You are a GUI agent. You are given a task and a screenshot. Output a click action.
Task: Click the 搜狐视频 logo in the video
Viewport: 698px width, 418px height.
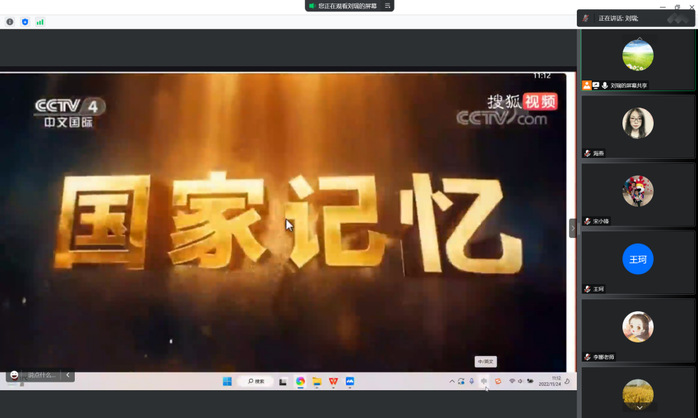(x=521, y=101)
